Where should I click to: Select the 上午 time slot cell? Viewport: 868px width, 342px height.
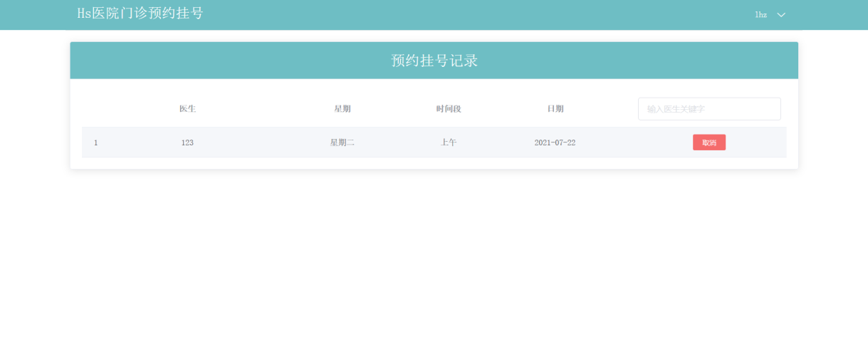[x=449, y=142]
